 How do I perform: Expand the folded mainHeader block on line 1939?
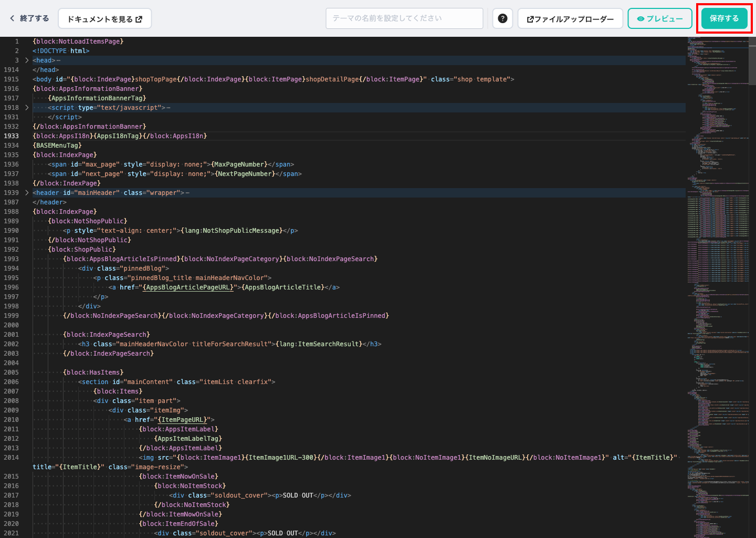(x=27, y=193)
